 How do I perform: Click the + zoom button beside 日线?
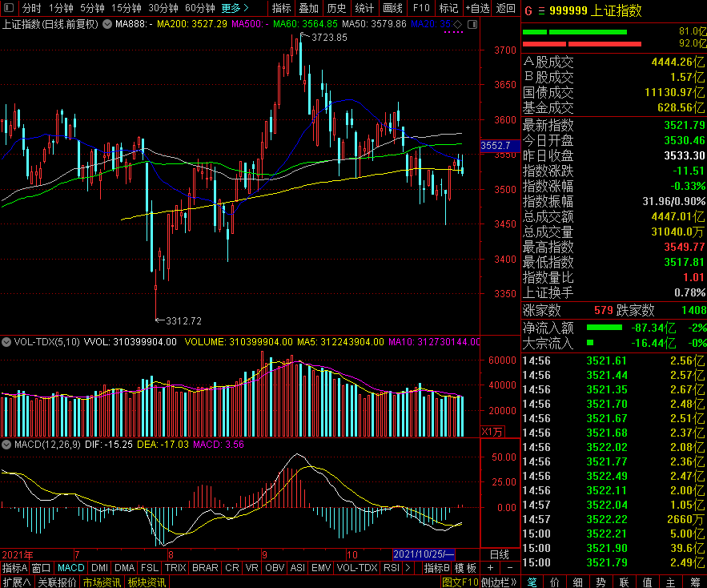point(491,568)
